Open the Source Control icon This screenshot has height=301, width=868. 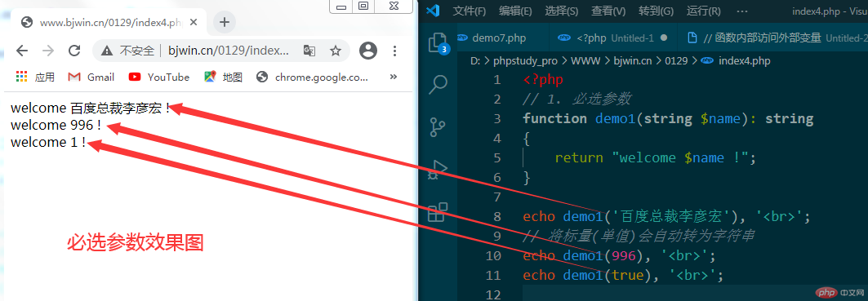tap(438, 126)
